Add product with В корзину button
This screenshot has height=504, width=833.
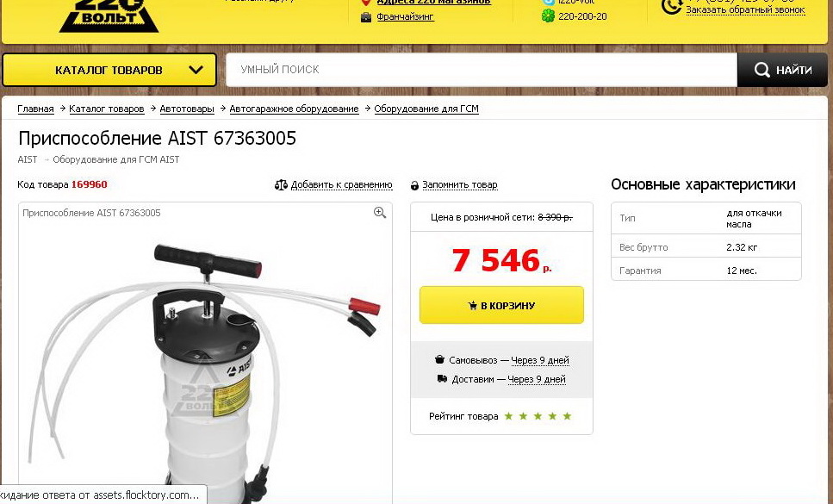(x=501, y=305)
